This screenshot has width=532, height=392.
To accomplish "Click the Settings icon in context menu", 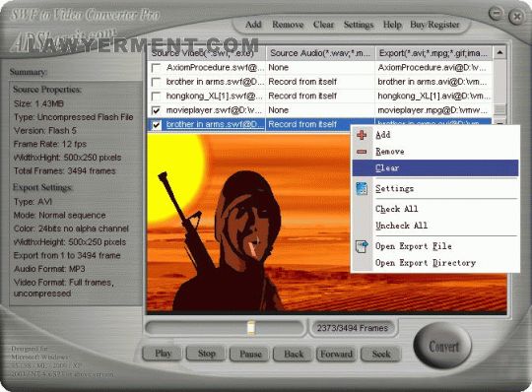I will click(x=362, y=188).
